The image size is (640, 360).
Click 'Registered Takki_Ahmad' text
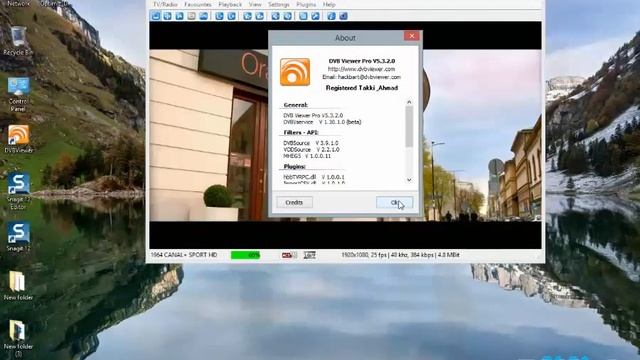click(x=362, y=88)
